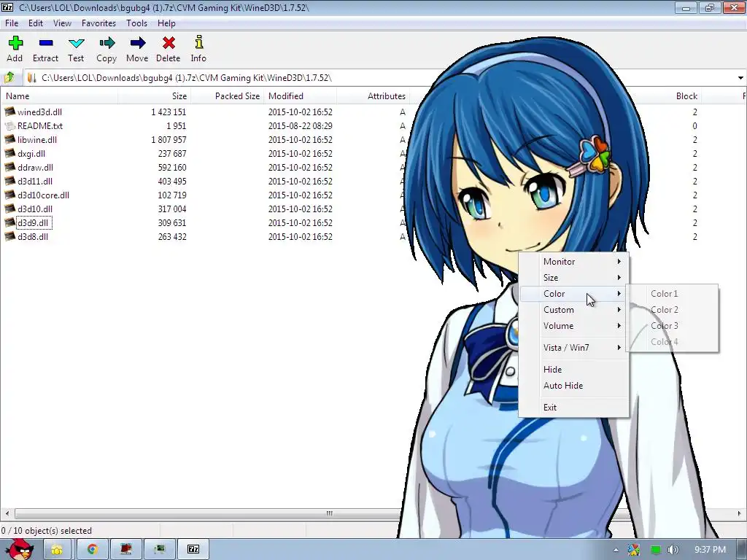Open the File menu

[x=12, y=23]
